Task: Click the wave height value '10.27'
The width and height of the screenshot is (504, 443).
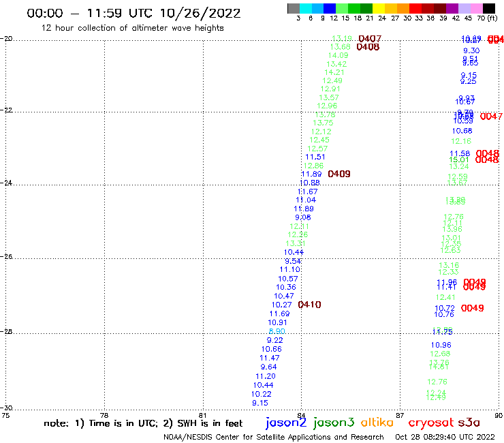Action: (x=282, y=305)
